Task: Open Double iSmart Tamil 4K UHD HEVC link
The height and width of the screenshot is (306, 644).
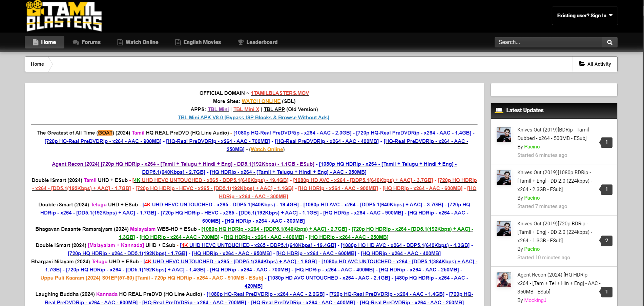Action: click(210, 180)
